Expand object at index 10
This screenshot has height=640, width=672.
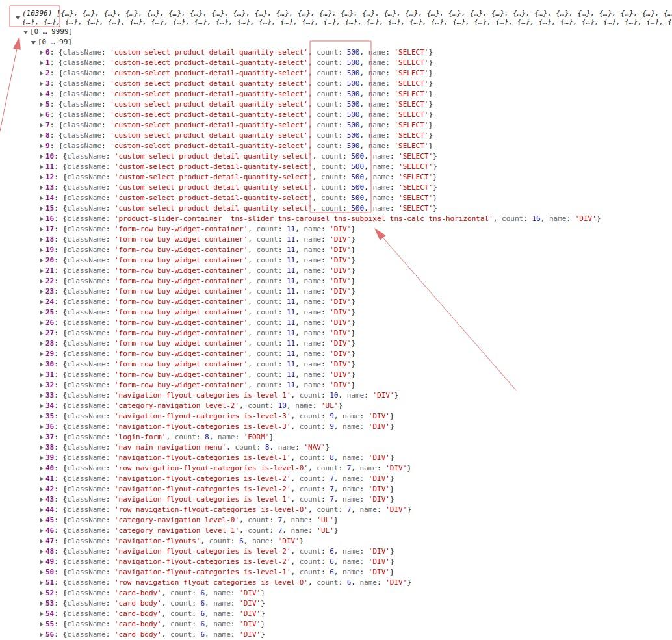(x=41, y=157)
